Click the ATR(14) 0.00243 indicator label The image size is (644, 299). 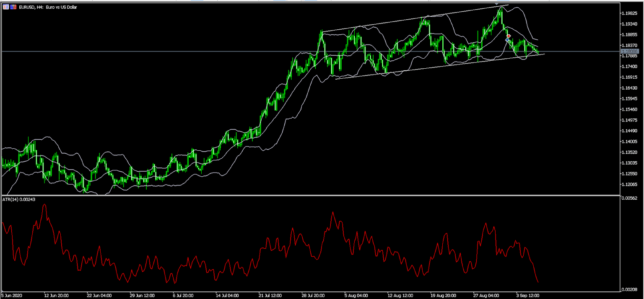[18, 200]
